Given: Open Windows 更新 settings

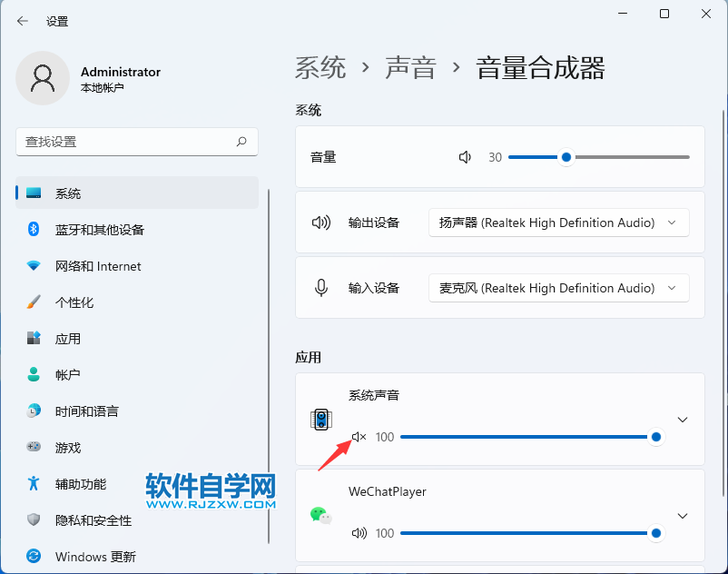Looking at the screenshot, I should pyautogui.click(x=94, y=557).
